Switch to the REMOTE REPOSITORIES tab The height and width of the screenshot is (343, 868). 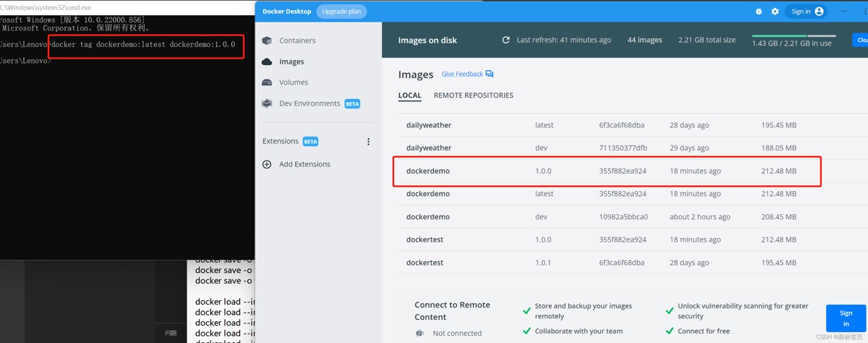tap(473, 96)
